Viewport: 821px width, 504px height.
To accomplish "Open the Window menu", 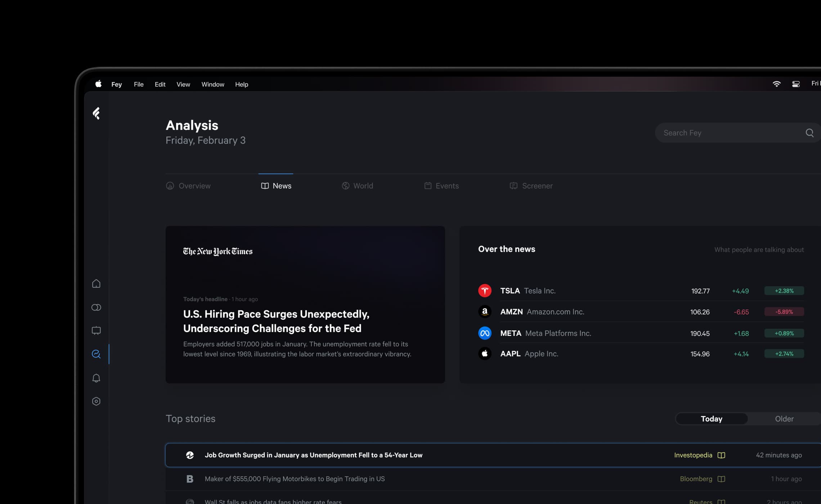I will (x=213, y=84).
